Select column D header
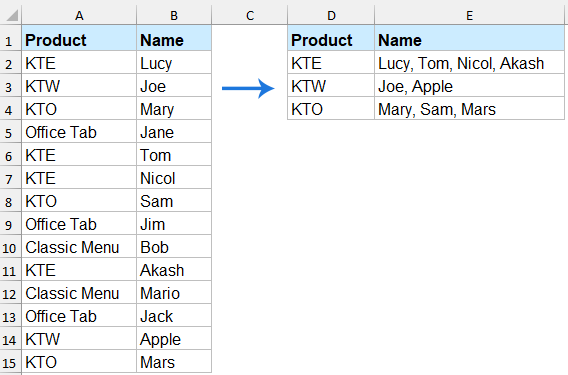This screenshot has height=375, width=568. tap(331, 15)
